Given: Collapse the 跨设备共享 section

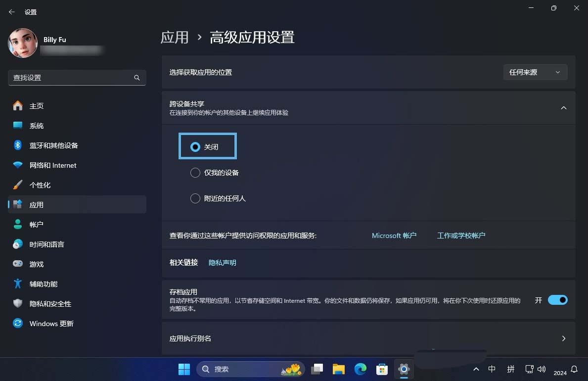Looking at the screenshot, I should pyautogui.click(x=563, y=107).
